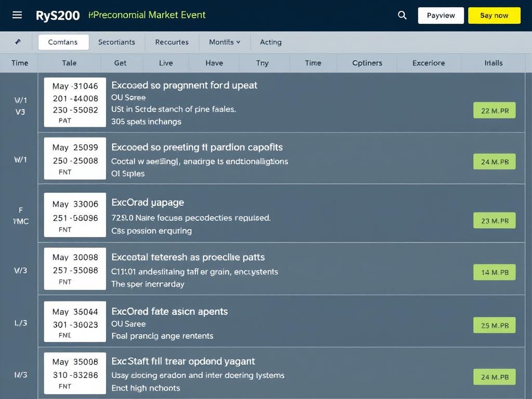Open the hamburger navigation menu
The width and height of the screenshot is (532, 399).
point(18,15)
